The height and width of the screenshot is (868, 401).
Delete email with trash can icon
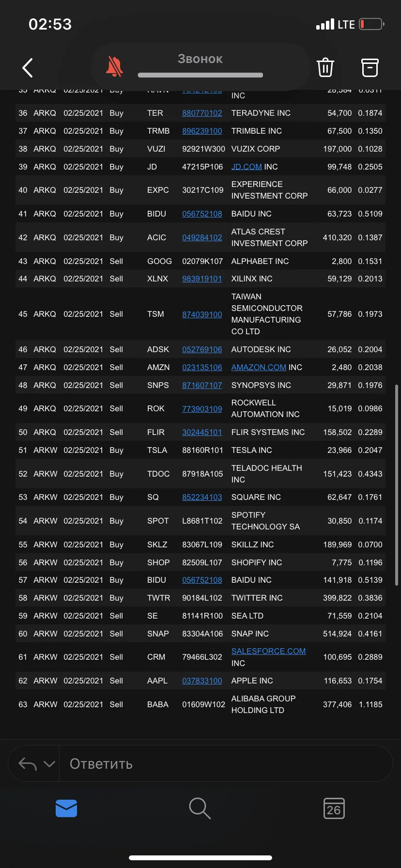[x=325, y=67]
